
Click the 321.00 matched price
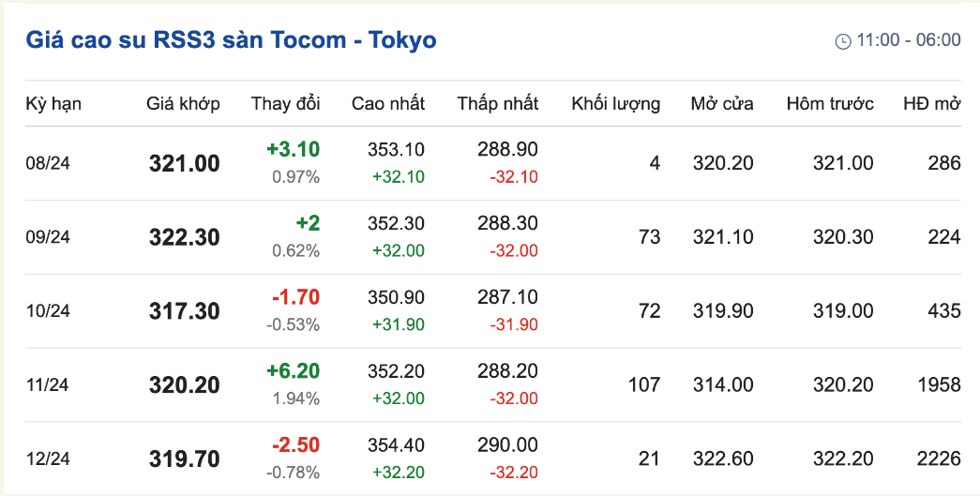point(185,164)
